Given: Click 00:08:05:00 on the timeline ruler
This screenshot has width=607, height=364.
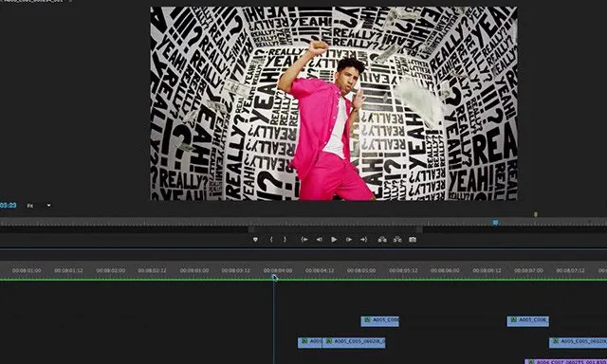Looking at the screenshot, I should click(361, 271).
